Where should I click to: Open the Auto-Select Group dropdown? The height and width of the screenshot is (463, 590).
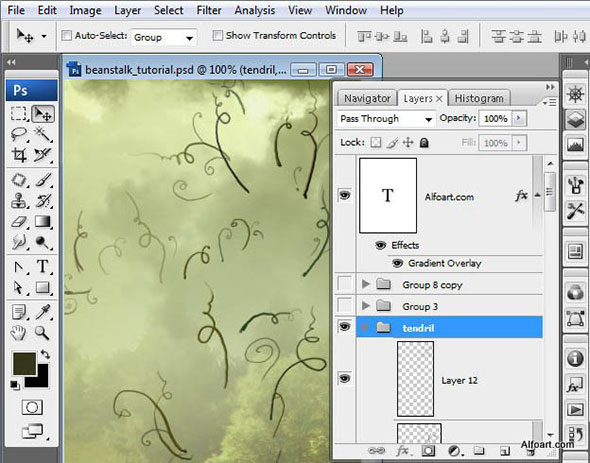(164, 37)
